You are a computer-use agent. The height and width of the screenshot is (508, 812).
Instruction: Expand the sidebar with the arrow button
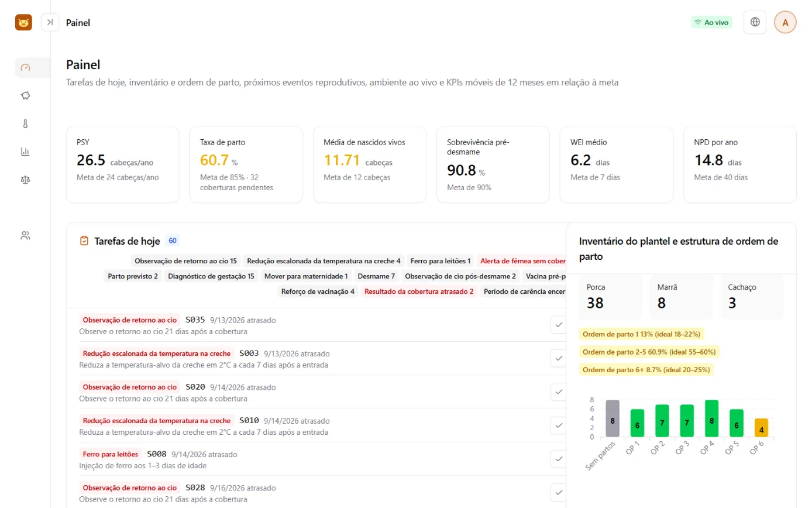click(x=50, y=22)
